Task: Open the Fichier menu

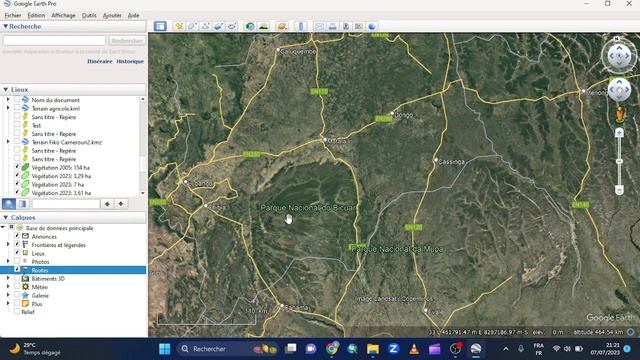Action: (13, 15)
